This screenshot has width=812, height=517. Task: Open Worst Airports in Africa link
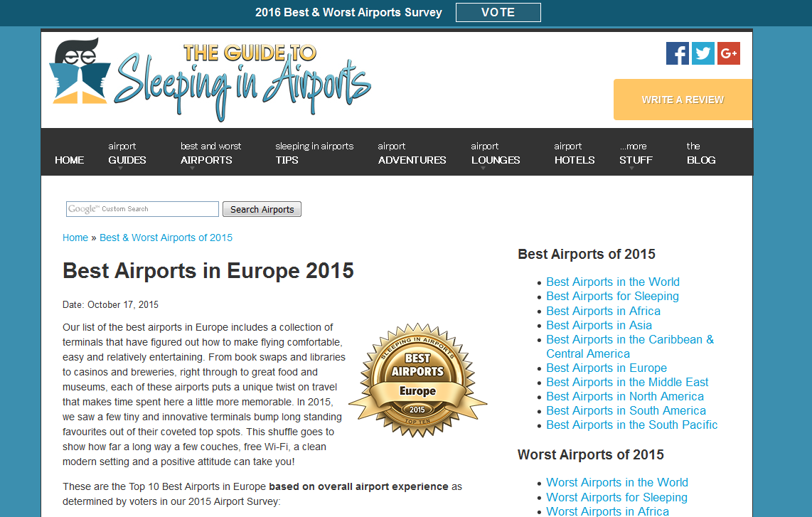click(x=607, y=511)
